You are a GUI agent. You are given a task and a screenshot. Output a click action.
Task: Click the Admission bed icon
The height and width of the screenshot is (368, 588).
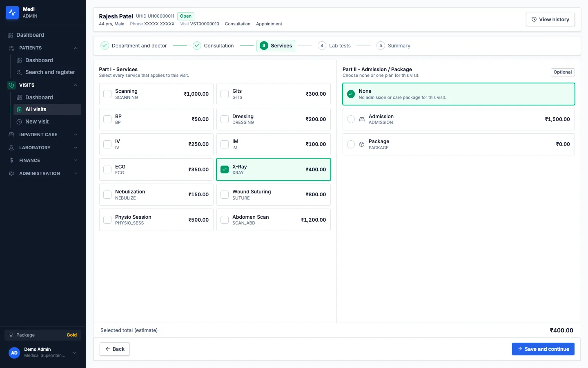tap(361, 119)
